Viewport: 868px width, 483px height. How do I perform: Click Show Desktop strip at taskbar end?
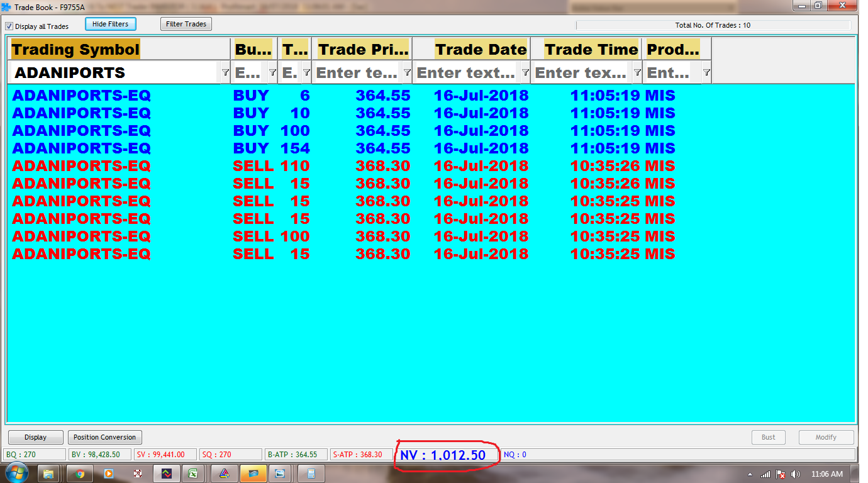point(855,474)
